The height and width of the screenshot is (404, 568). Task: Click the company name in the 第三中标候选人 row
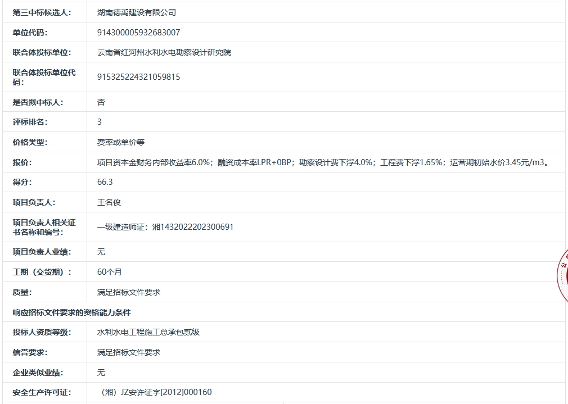(x=137, y=13)
